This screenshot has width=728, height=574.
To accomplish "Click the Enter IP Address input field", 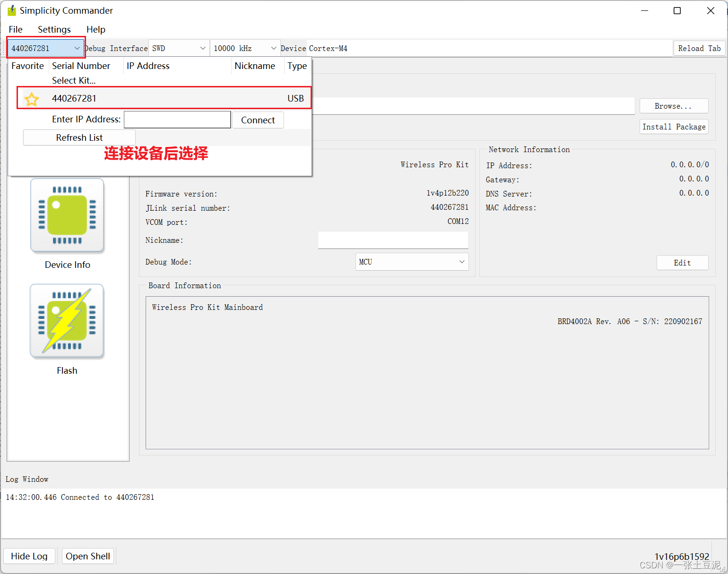I will pyautogui.click(x=177, y=120).
